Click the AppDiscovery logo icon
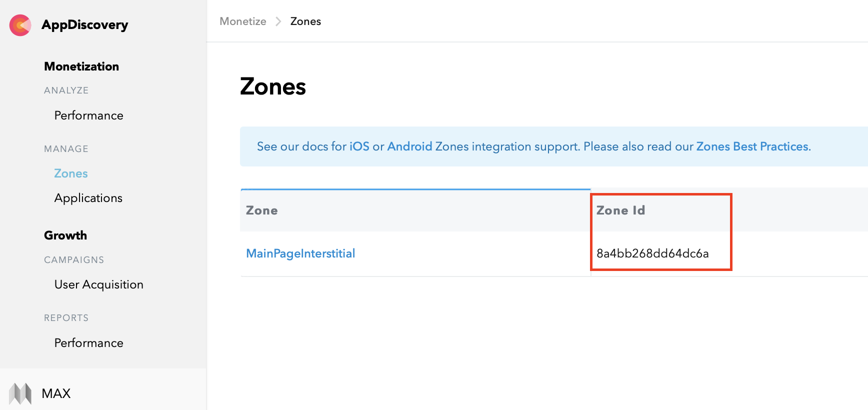868x410 pixels. point(20,25)
